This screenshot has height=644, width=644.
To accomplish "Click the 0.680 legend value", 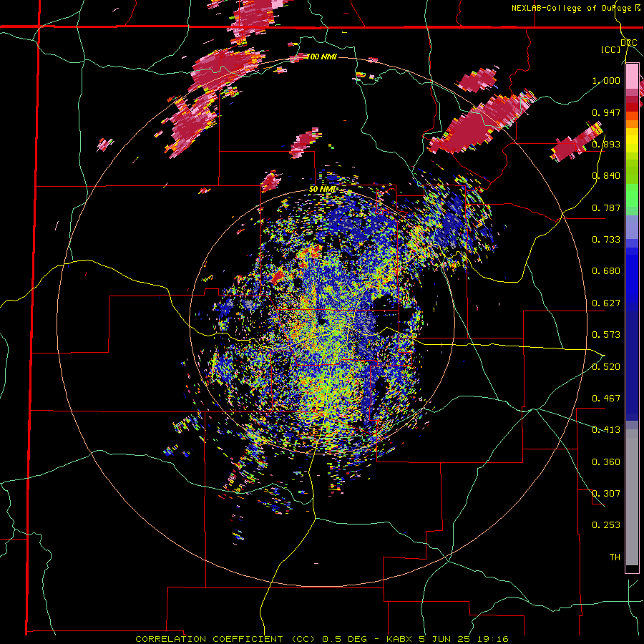I will click(x=606, y=271).
